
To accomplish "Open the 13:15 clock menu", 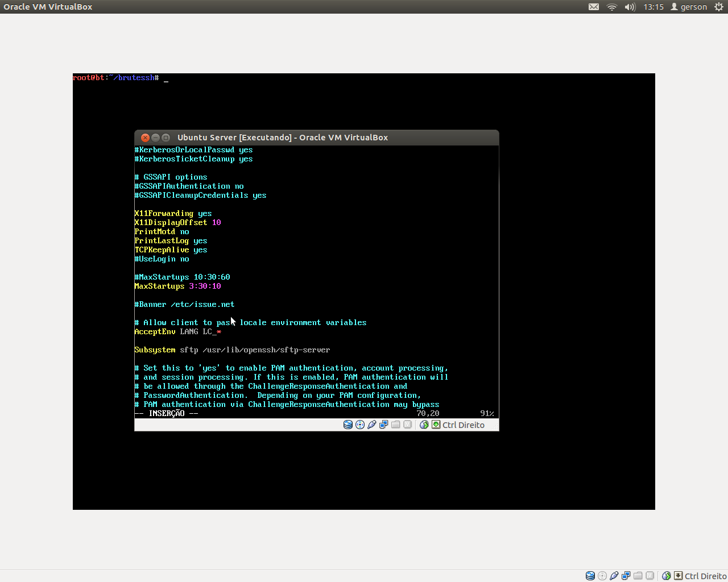I will pyautogui.click(x=653, y=7).
